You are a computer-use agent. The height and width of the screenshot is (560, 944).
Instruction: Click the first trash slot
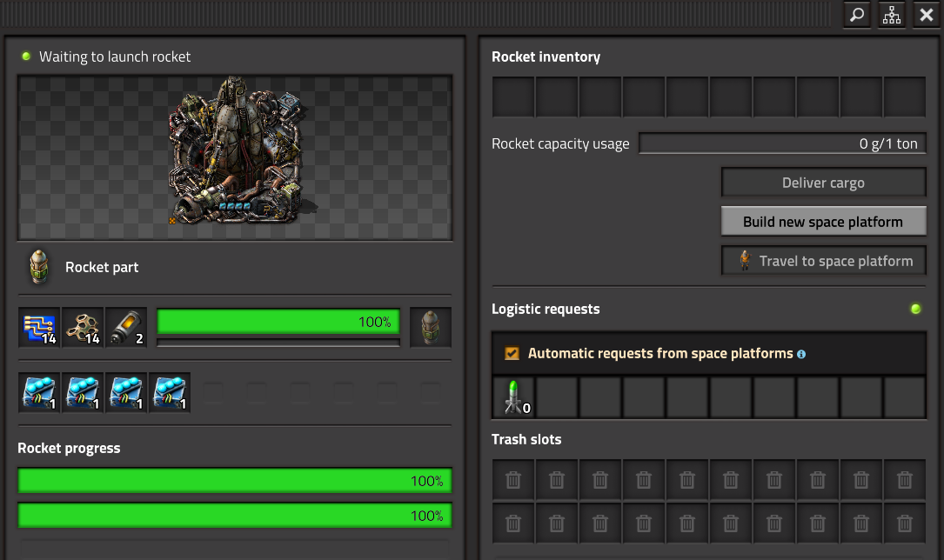[x=513, y=480]
